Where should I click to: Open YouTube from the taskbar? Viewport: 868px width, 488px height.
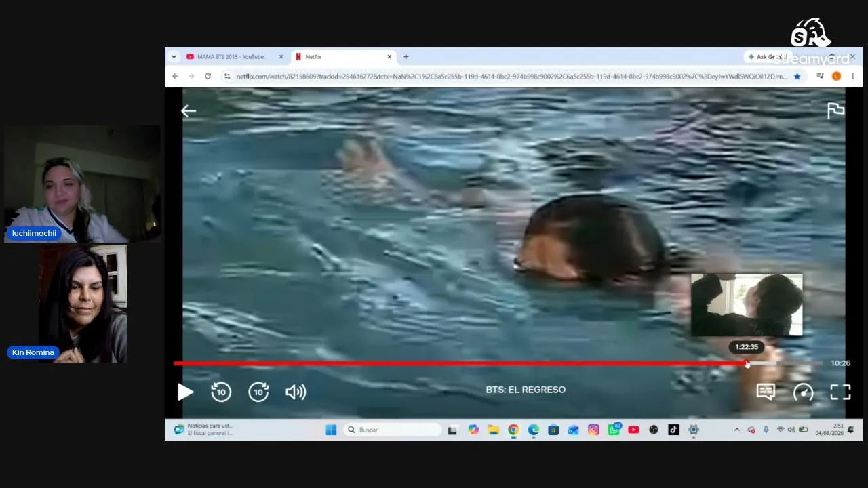click(x=633, y=430)
